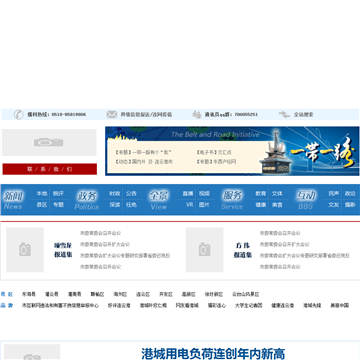
Task: Open the 连云区 district link
Action: pos(143,294)
